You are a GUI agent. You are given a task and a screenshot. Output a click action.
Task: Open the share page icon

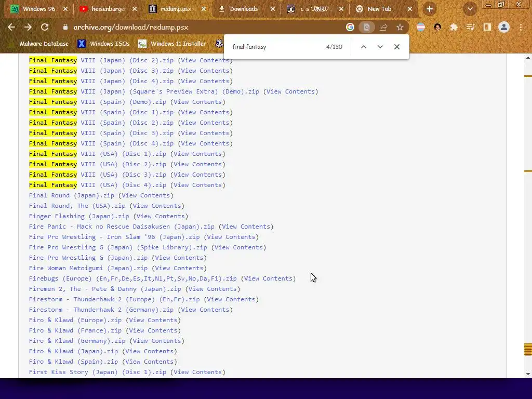coord(383,27)
